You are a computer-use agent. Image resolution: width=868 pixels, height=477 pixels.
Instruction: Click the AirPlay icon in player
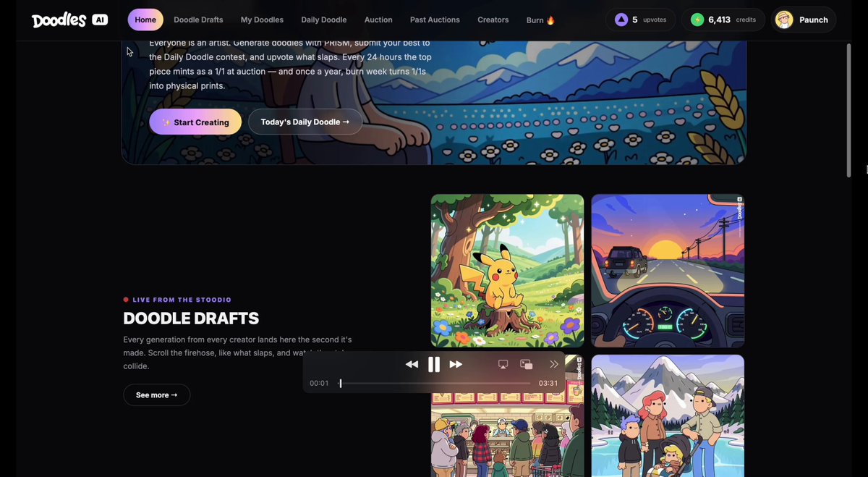pyautogui.click(x=503, y=364)
